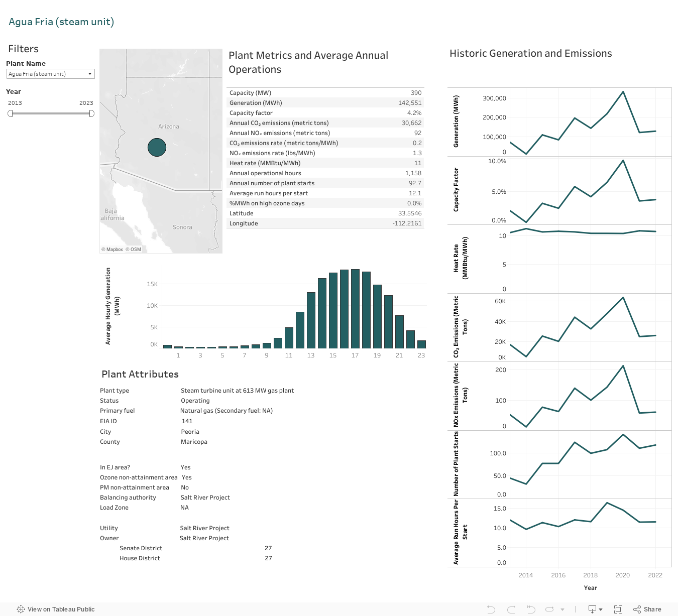
Task: Click the Capacity Factor axis label
Action: 456,190
